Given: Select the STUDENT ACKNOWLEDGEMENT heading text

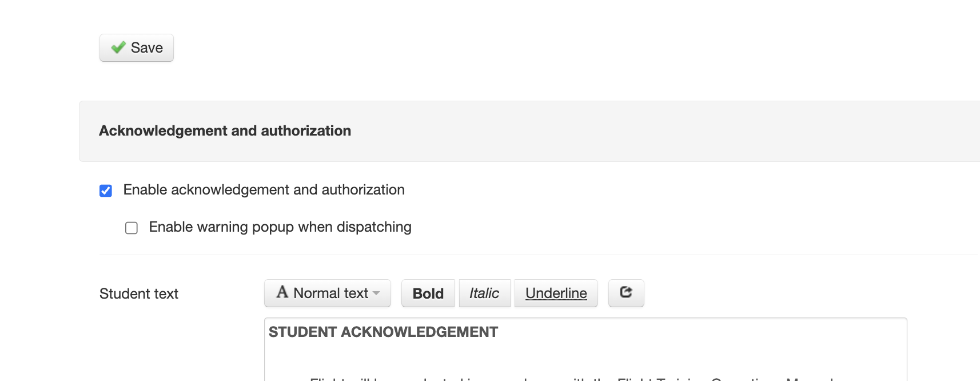Looking at the screenshot, I should [382, 331].
